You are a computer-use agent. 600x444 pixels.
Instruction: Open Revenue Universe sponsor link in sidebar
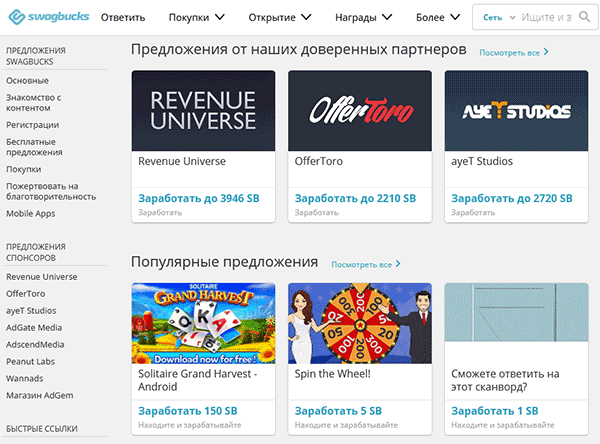coord(42,277)
